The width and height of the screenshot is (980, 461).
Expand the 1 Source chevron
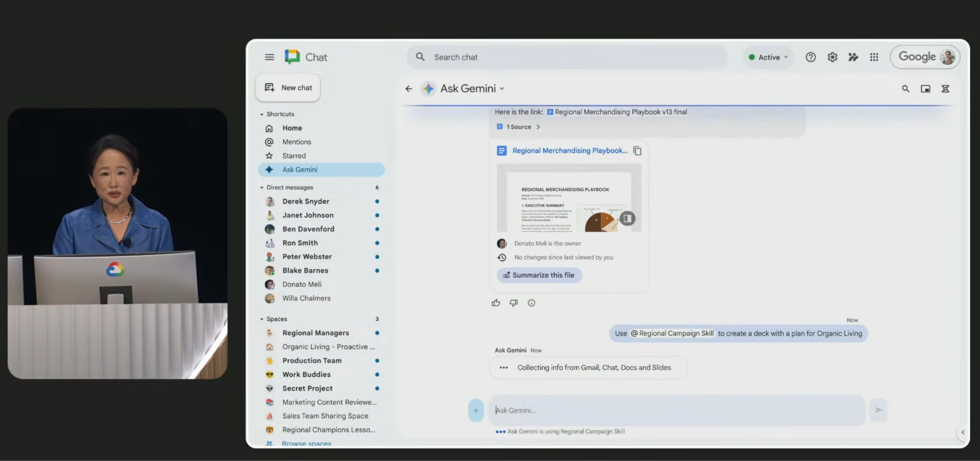[538, 127]
